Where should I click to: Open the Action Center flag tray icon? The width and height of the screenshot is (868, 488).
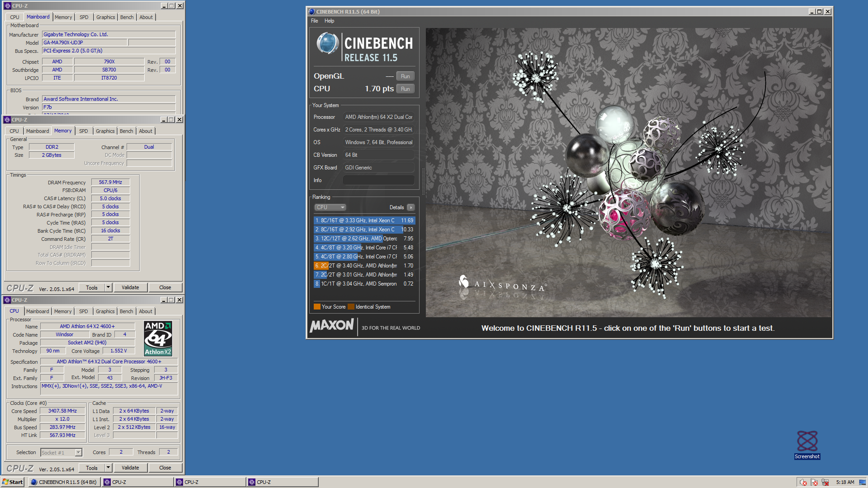pyautogui.click(x=814, y=482)
